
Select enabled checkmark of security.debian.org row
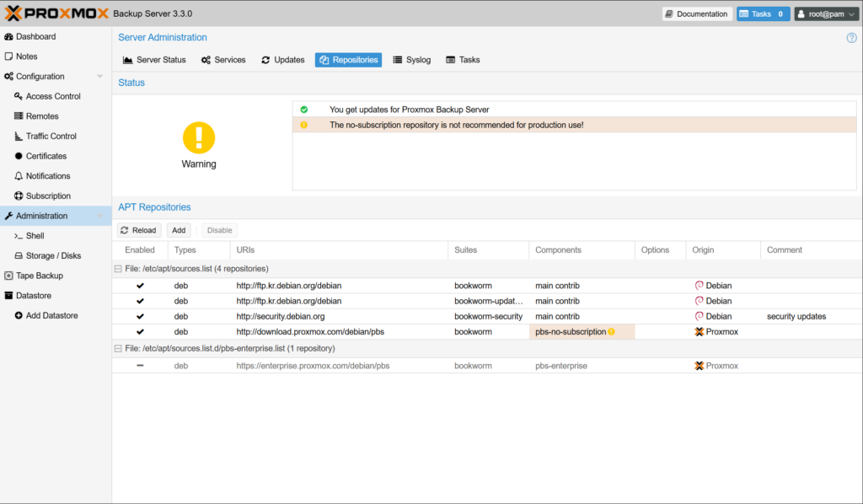point(140,317)
